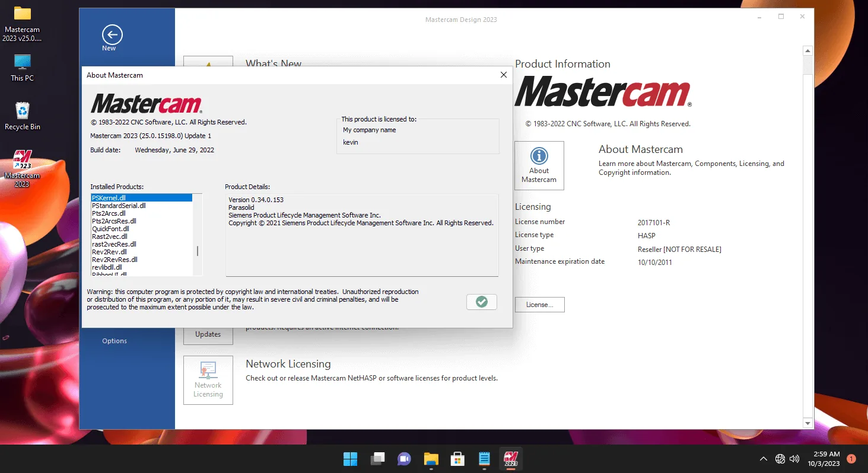Screen dimensions: 868x473
Task: Click the License... button
Action: tap(539, 305)
